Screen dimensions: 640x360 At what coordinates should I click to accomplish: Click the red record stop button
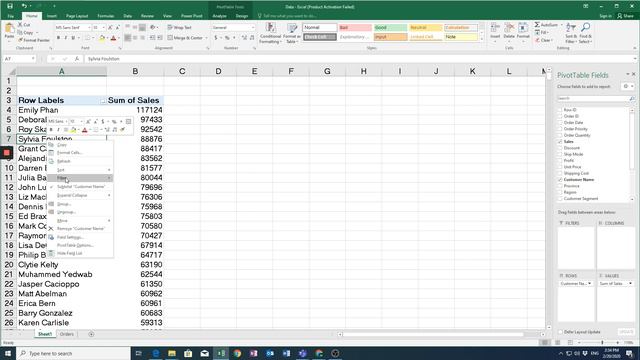7,153
